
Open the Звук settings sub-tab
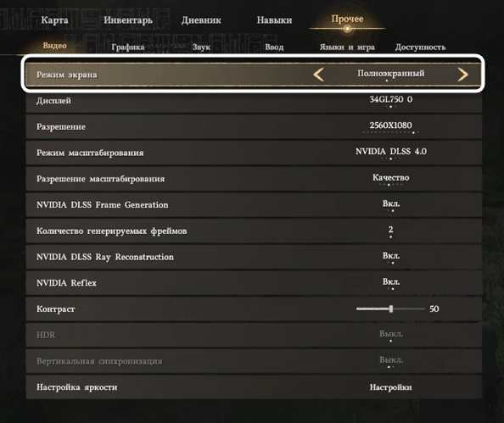[x=201, y=47]
